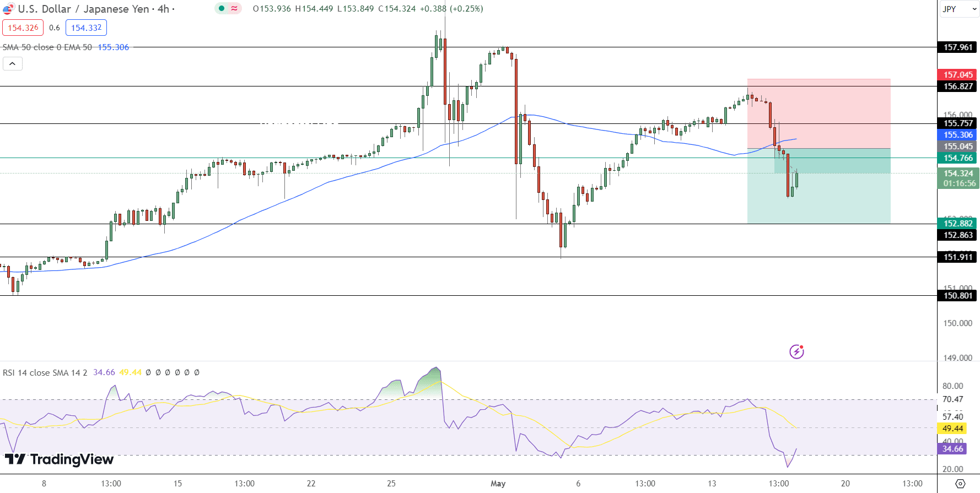Click the gray entry price label 155.045
The image size is (980, 493).
pos(957,147)
